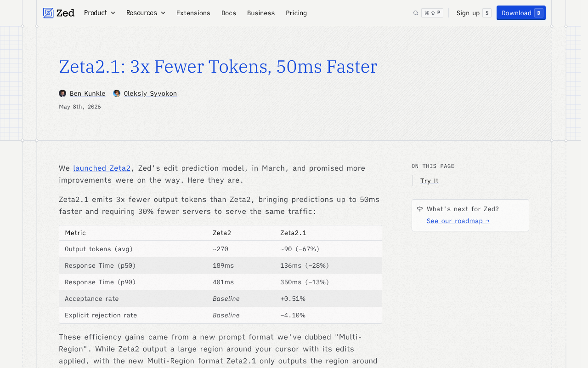Open the See our roadmap link

(x=458, y=221)
